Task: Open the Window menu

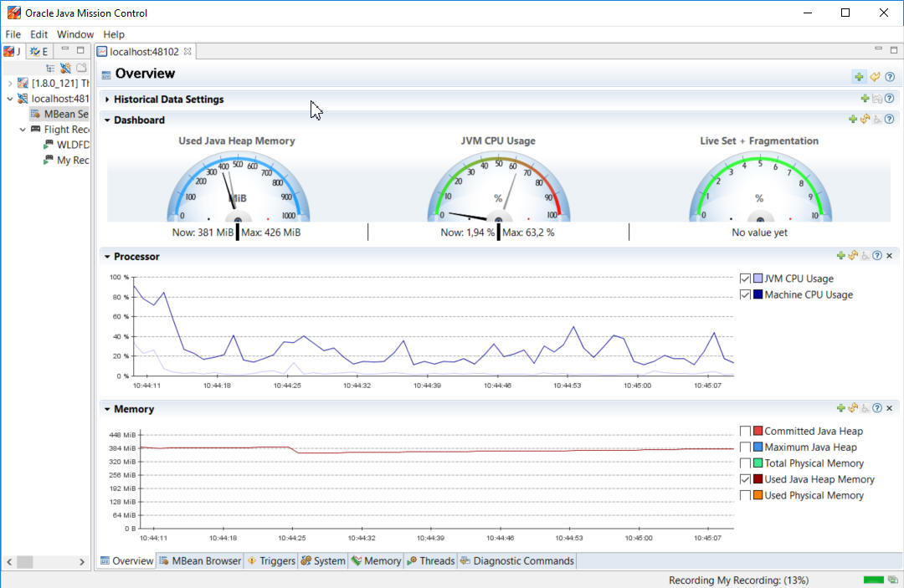Action: [x=75, y=34]
